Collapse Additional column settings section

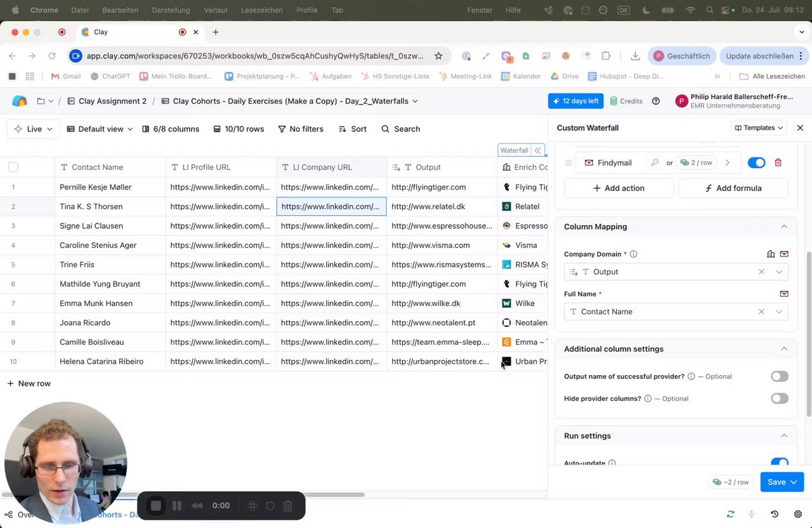pos(784,349)
